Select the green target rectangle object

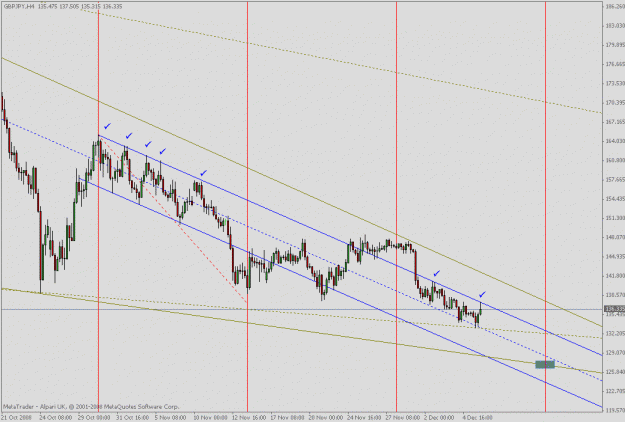click(544, 364)
